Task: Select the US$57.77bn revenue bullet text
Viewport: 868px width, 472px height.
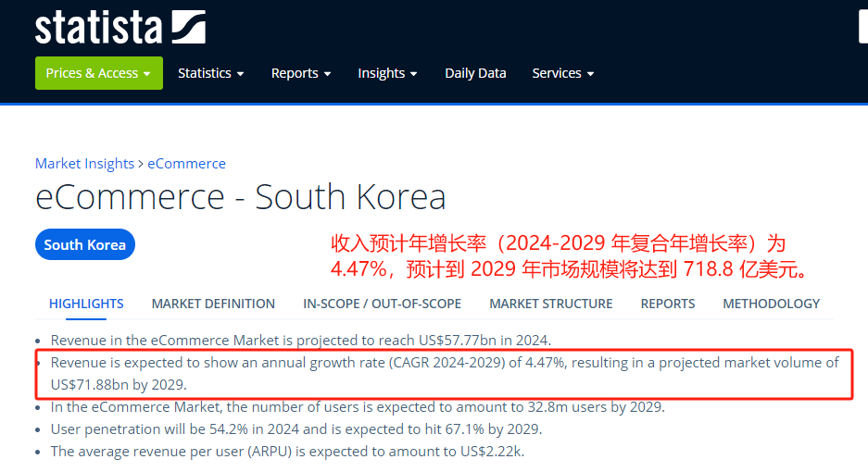Action: (x=300, y=340)
